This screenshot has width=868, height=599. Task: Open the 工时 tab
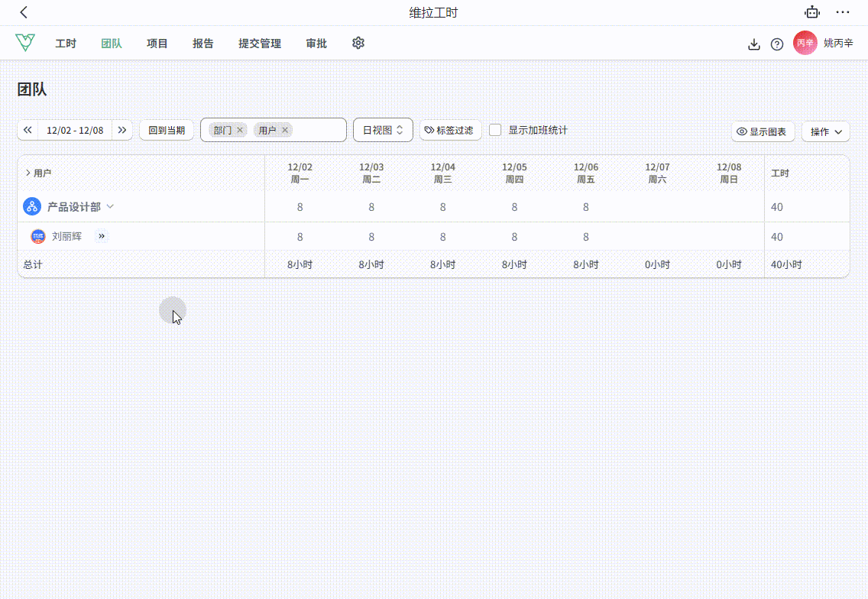[66, 44]
